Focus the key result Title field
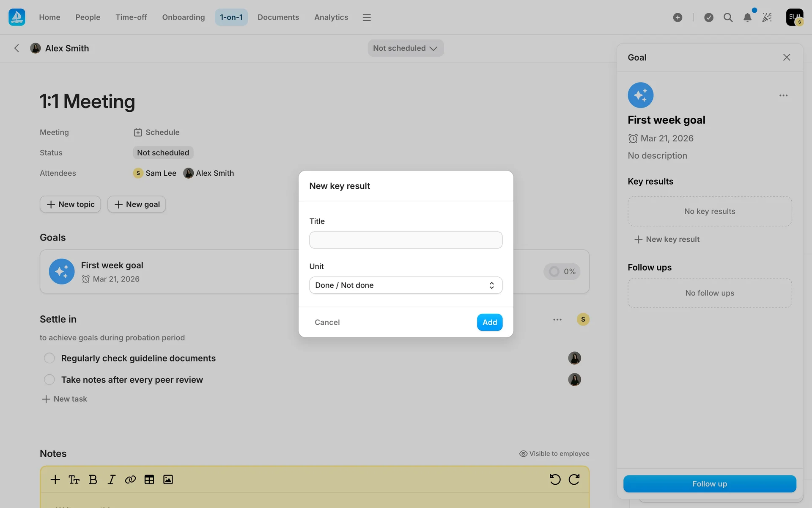Screen dimensions: 812x508 [x=406, y=240]
